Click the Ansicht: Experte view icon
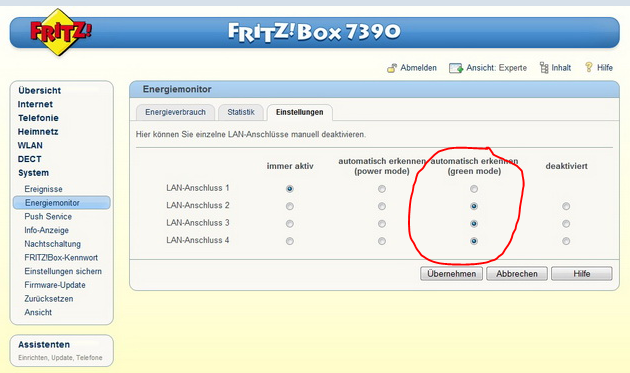Viewport: 630px width, 373px height. [x=456, y=68]
